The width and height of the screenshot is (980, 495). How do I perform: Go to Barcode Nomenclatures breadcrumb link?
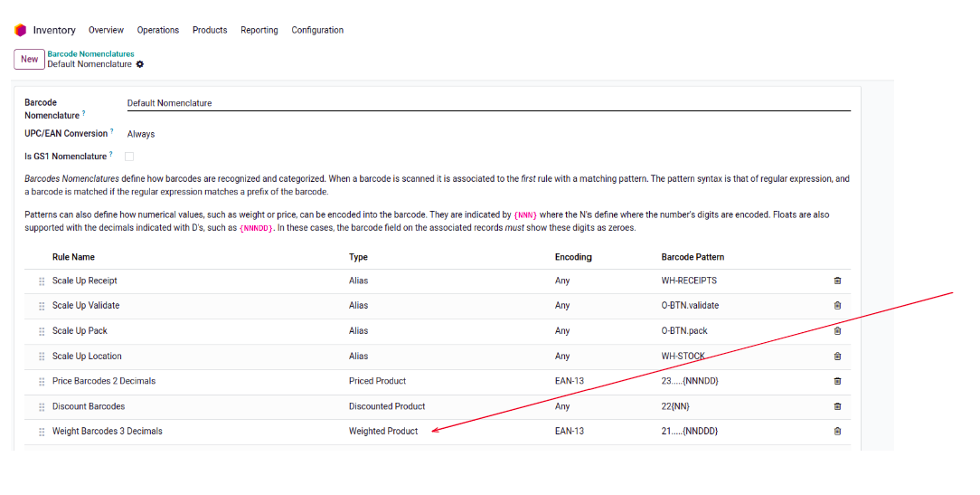click(90, 54)
